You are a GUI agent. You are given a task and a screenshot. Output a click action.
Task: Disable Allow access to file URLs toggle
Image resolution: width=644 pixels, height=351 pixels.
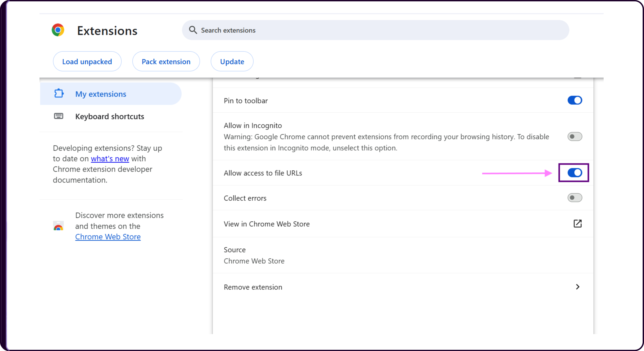tap(575, 173)
